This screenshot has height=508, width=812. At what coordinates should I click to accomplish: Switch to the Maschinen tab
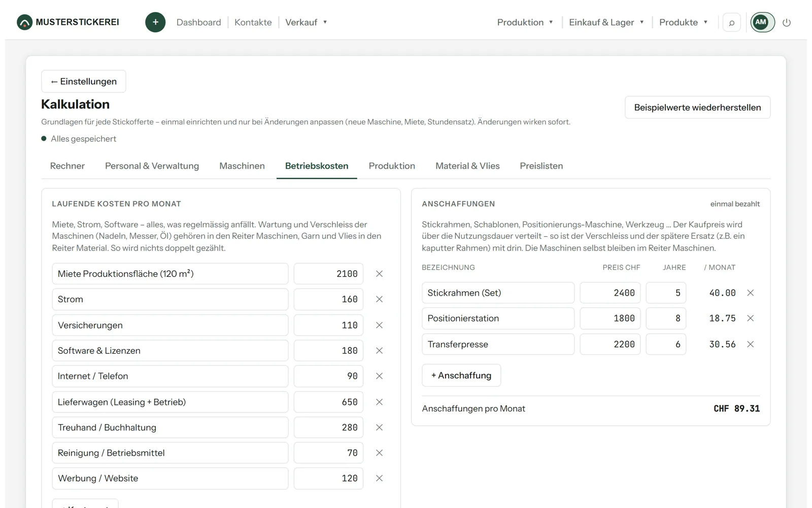[x=242, y=166]
